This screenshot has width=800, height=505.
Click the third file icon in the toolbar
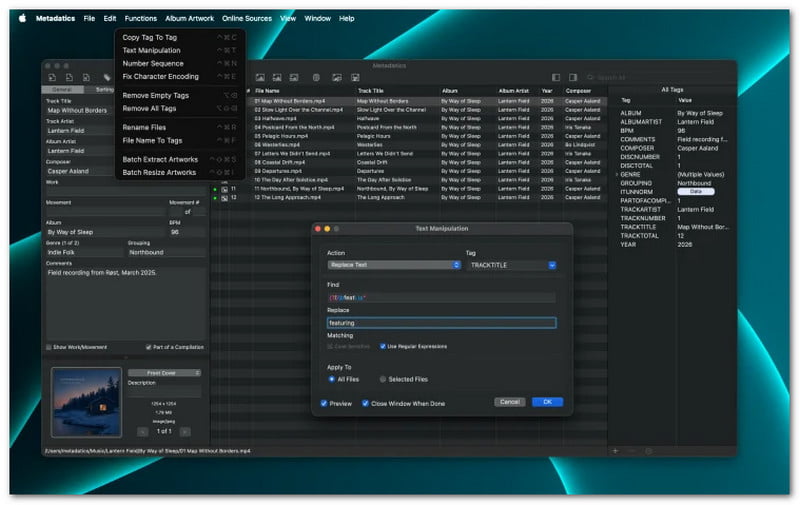pos(86,78)
